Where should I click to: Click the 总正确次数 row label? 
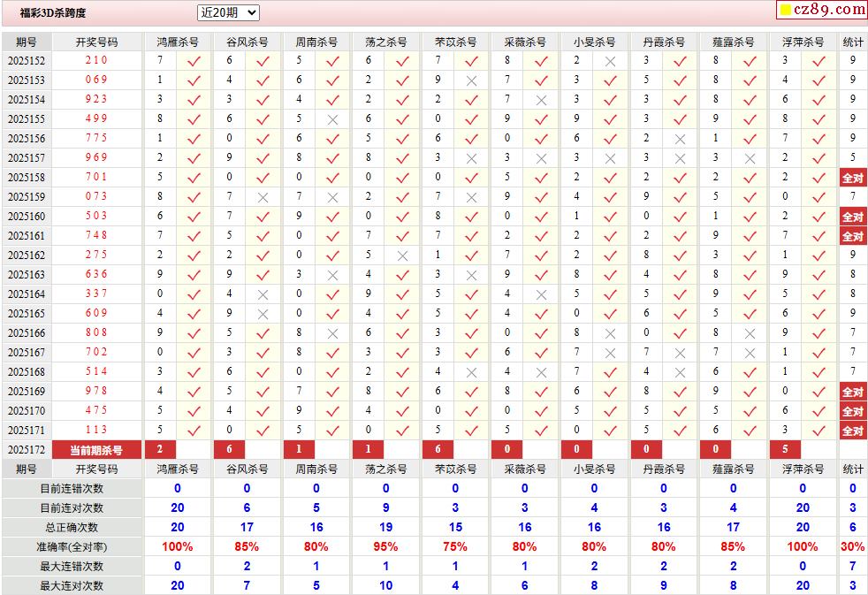coord(72,528)
